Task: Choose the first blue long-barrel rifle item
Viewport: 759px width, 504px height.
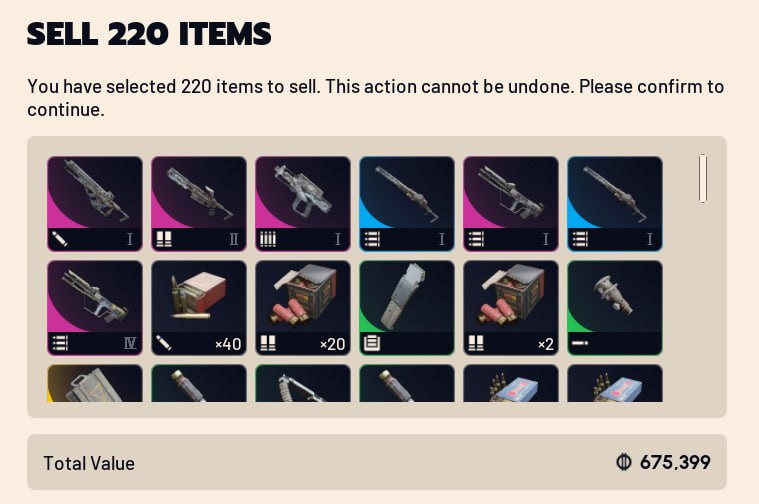Action: [407, 204]
